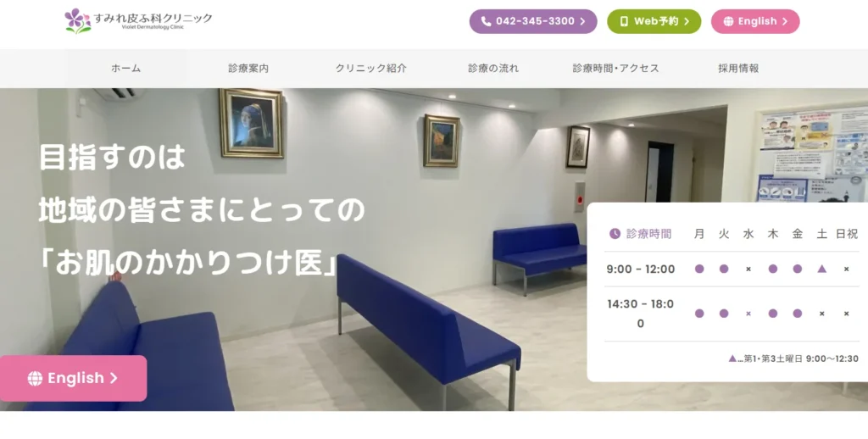868x439 pixels.
Task: Click the clock icon beside 診療時間
Action: pyautogui.click(x=615, y=234)
